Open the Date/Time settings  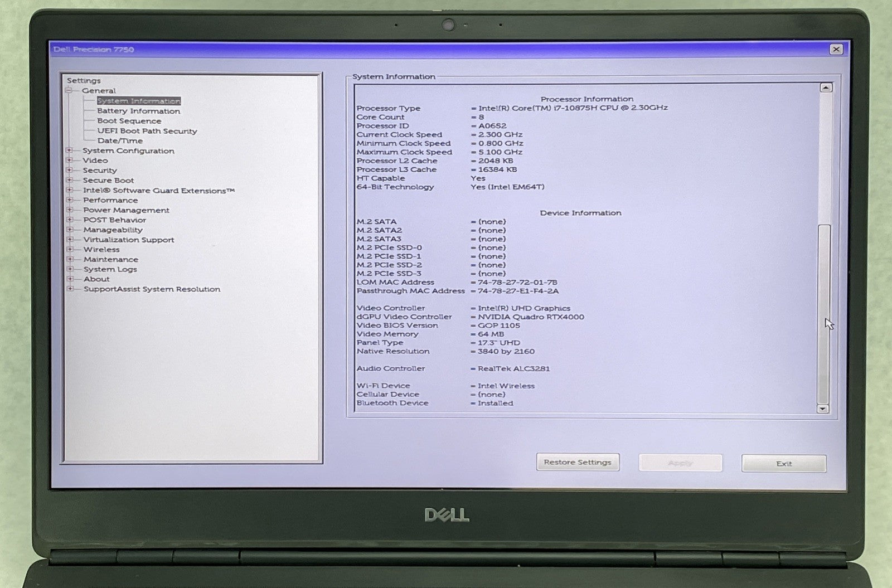119,140
